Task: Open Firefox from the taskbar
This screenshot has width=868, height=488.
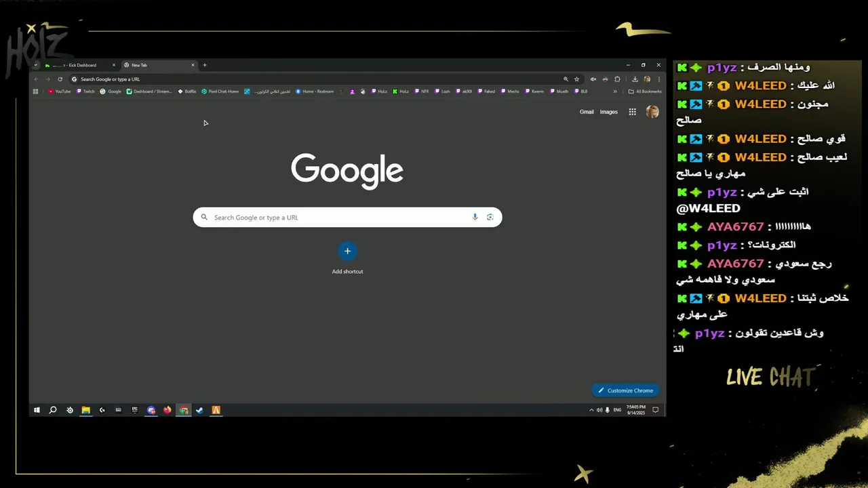Action: click(x=167, y=410)
